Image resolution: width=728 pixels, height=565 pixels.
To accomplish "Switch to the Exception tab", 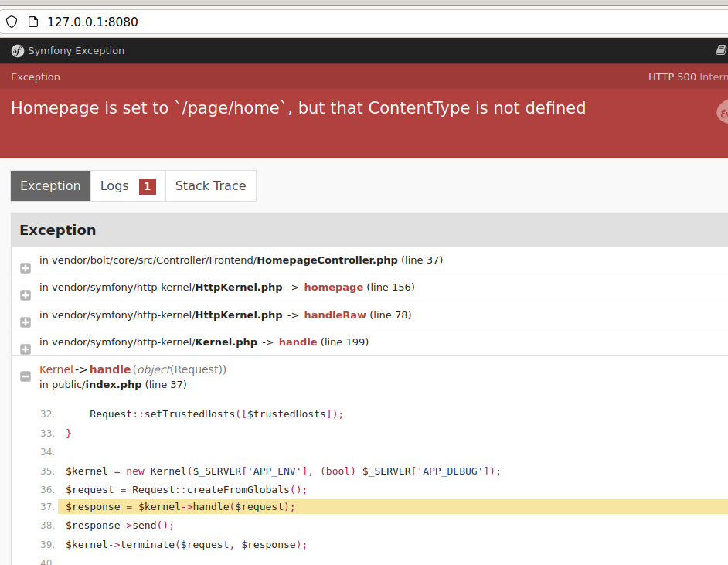I will pyautogui.click(x=50, y=185).
